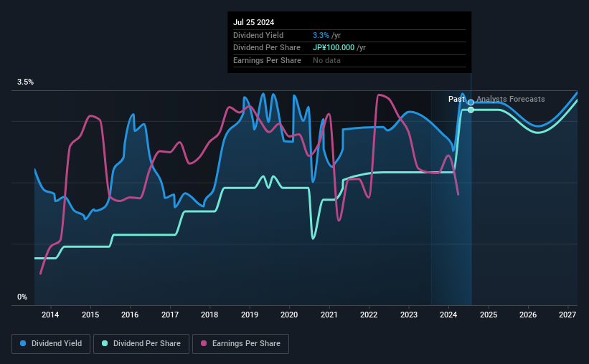Click the '3.5%' y-axis label
Viewport: 589px width, 364px height.
[25, 82]
